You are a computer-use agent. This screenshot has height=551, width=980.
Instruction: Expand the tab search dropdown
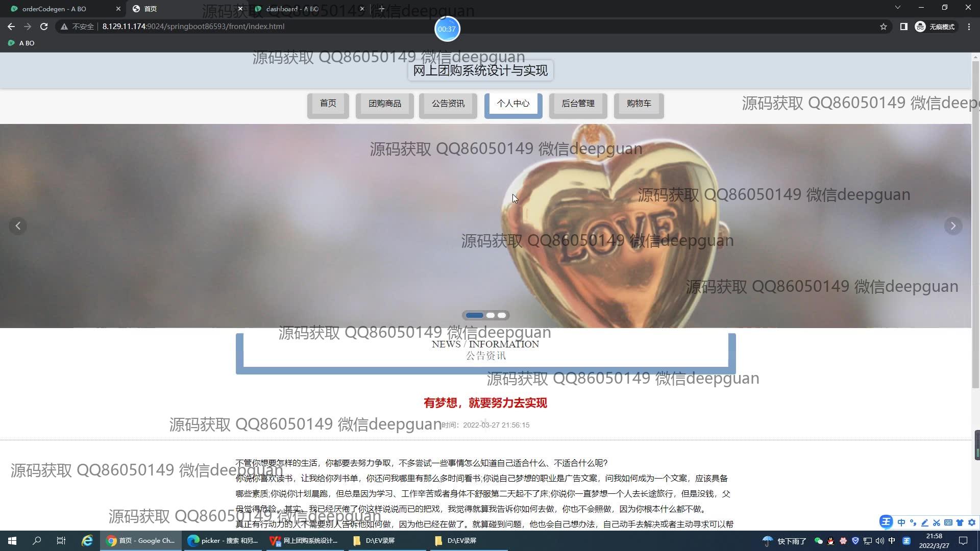897,8
